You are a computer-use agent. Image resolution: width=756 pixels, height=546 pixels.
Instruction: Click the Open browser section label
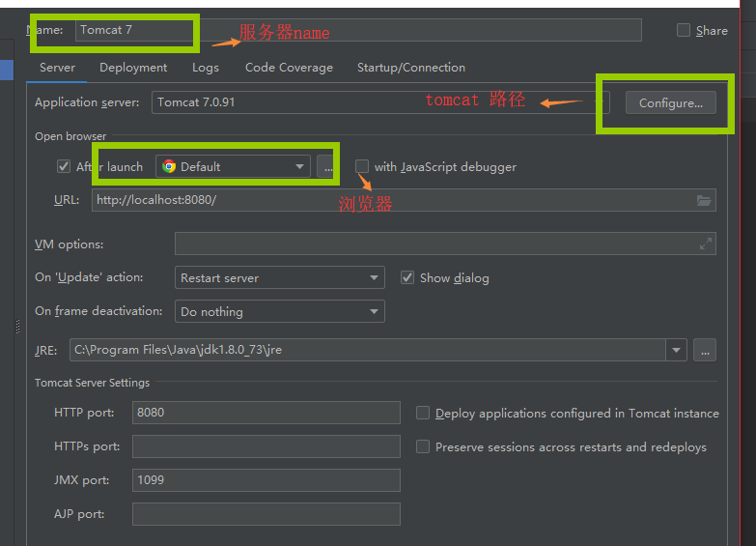click(70, 136)
